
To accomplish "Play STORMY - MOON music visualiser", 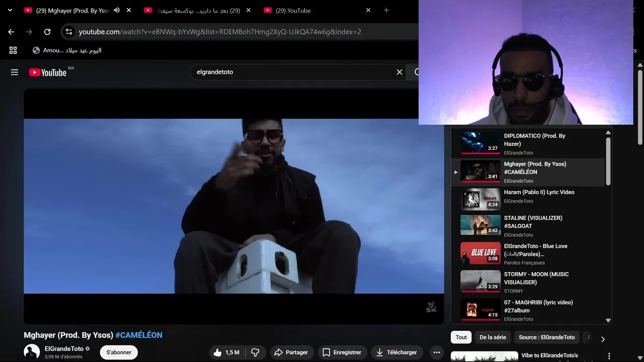I will coord(528,282).
